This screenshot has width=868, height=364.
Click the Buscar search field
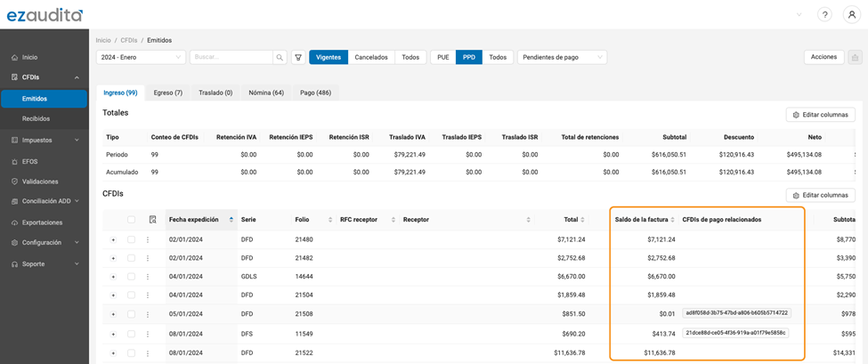(231, 58)
